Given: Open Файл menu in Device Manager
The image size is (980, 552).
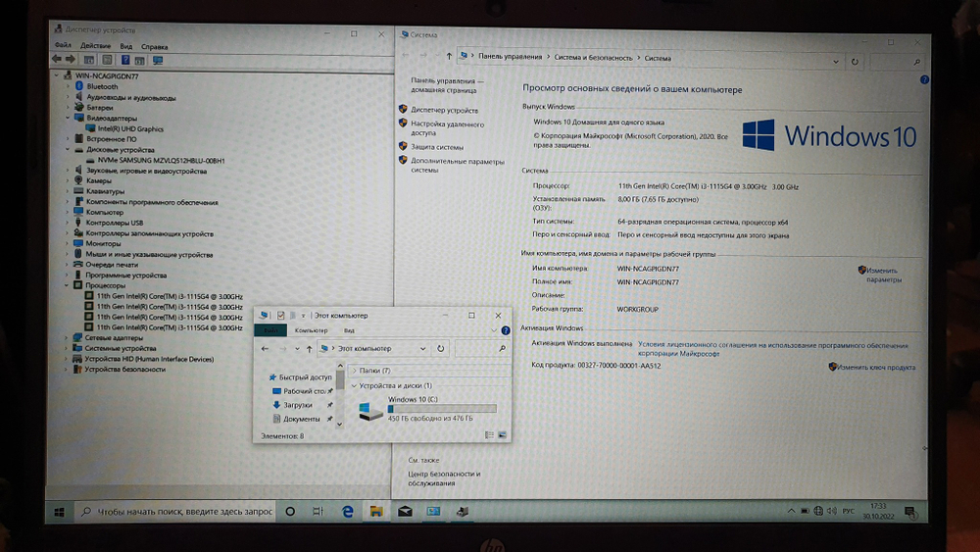Looking at the screenshot, I should (x=63, y=45).
